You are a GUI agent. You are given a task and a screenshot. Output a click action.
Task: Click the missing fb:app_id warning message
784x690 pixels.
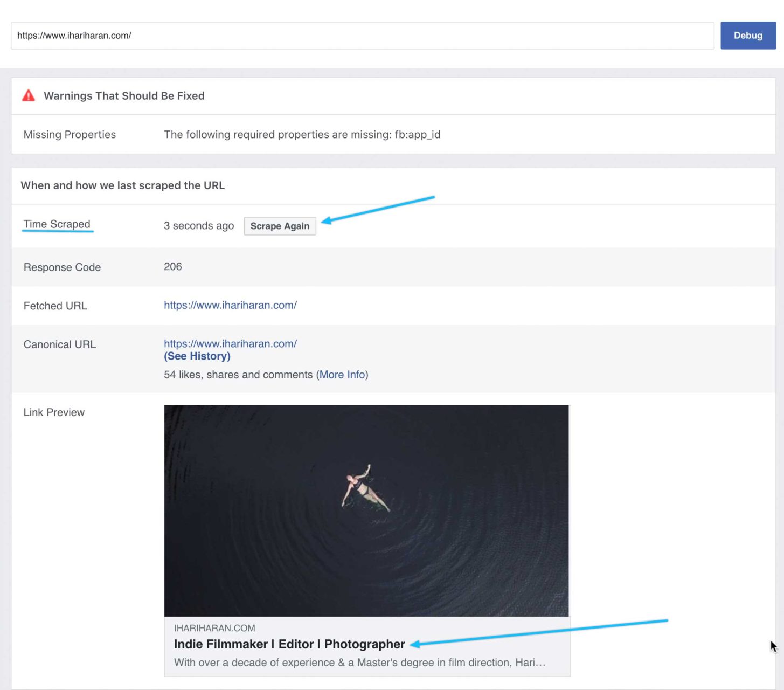(302, 135)
